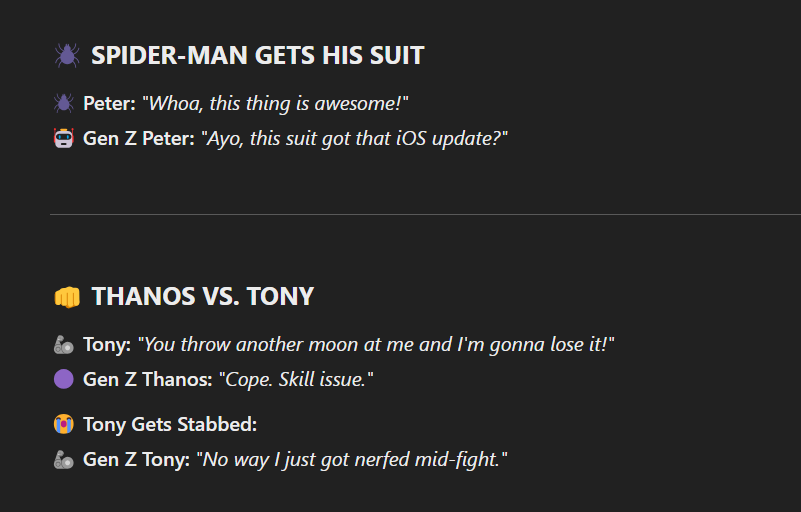
Task: Click the bold "Gen Z Tony:" speaker label
Action: coord(135,460)
